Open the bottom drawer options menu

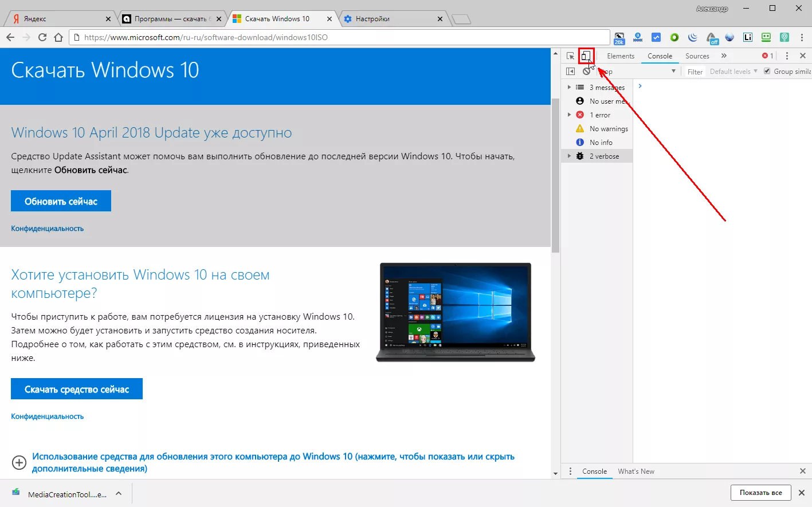570,471
